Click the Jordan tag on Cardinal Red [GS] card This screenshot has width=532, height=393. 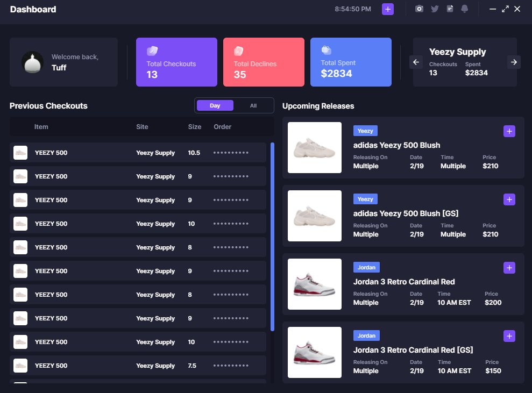tap(366, 335)
